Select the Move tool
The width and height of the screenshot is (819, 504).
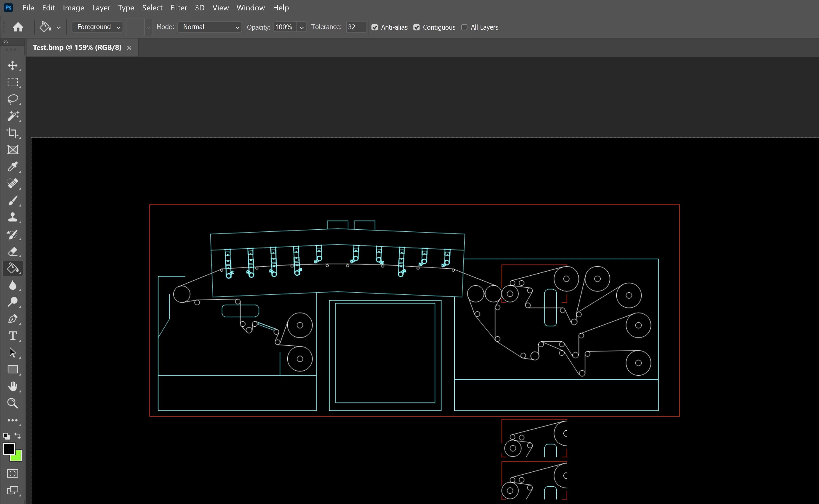13,65
